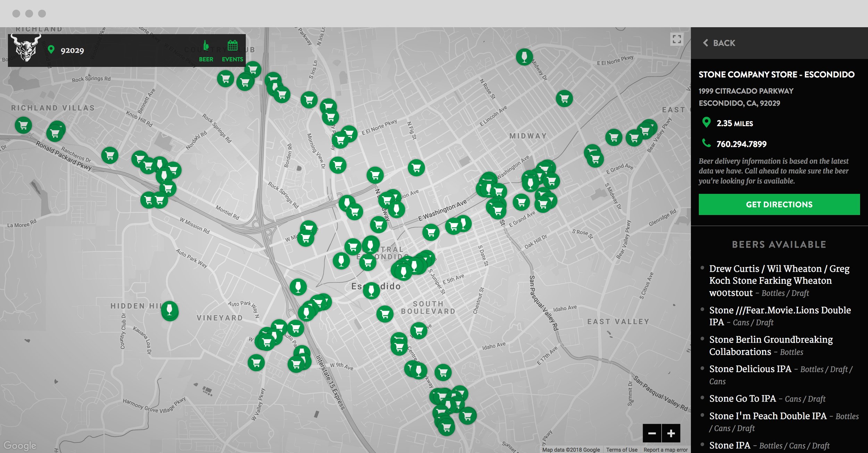Select cart marker near Morning View Dr
The height and width of the screenshot is (453, 868).
point(338,165)
